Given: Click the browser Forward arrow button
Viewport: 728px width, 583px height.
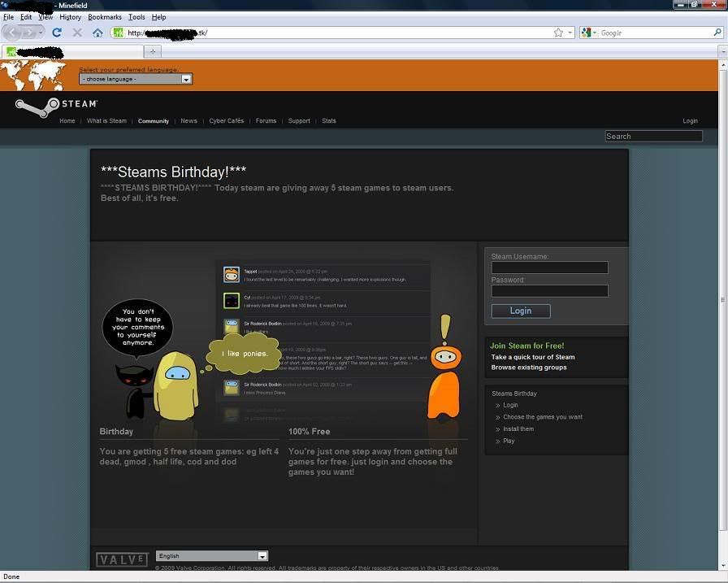Looking at the screenshot, I should [x=28, y=33].
